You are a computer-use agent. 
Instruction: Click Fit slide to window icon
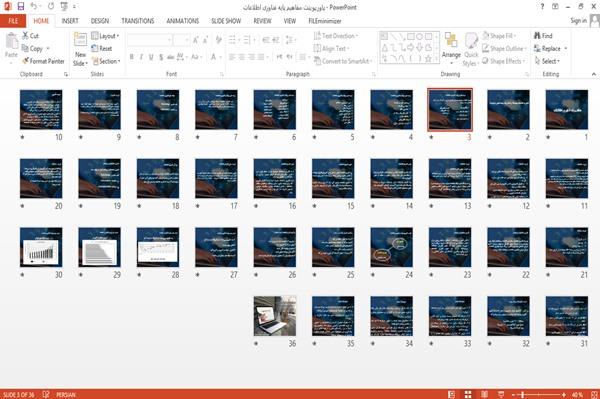point(594,394)
